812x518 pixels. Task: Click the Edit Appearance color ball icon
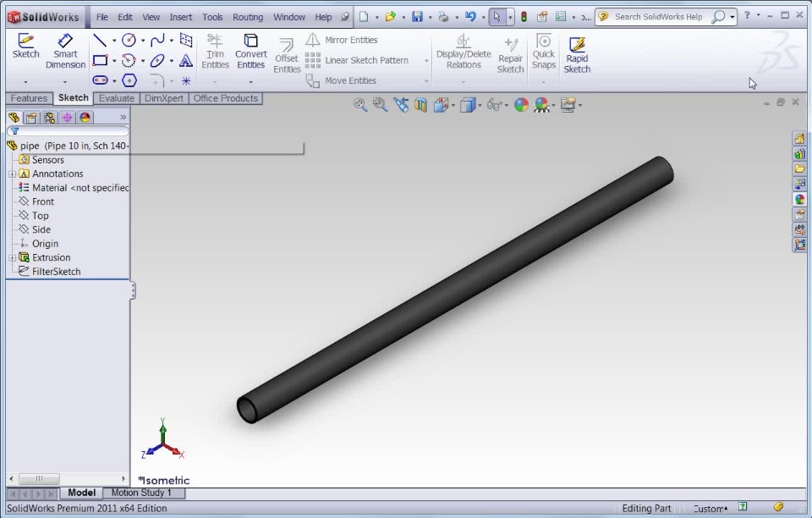(521, 105)
